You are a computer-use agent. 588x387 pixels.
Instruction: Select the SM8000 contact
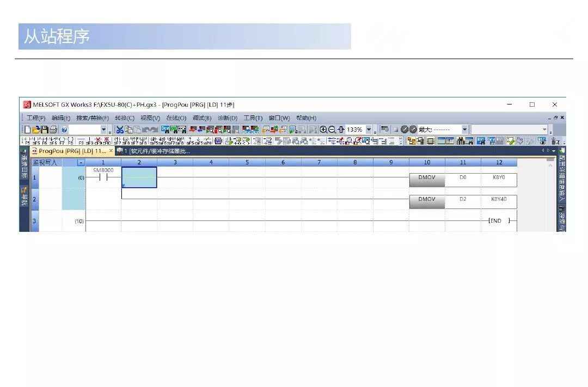103,175
